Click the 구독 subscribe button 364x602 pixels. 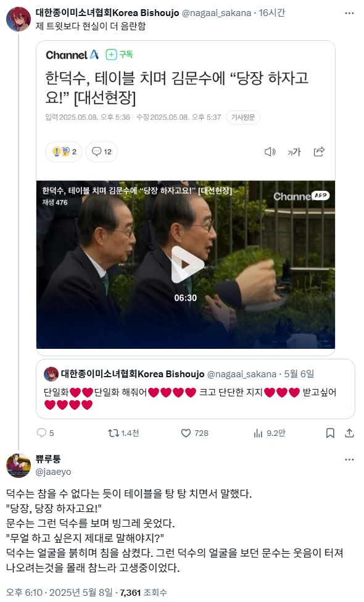click(119, 54)
